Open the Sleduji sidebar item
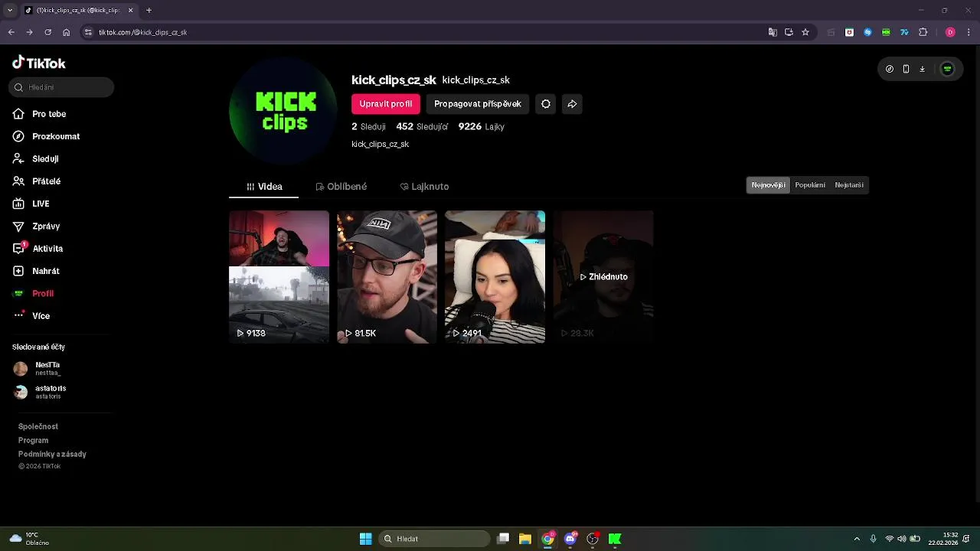 36,158
